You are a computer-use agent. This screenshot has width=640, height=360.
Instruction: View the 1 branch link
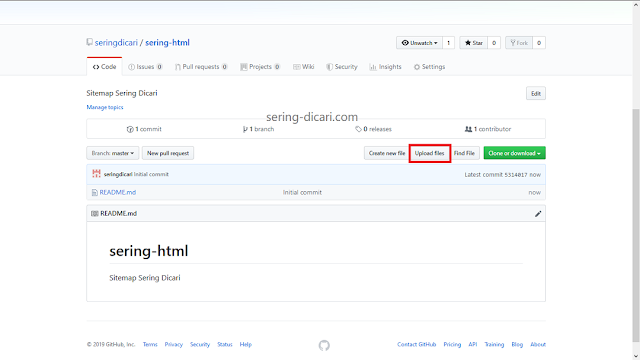click(258, 129)
